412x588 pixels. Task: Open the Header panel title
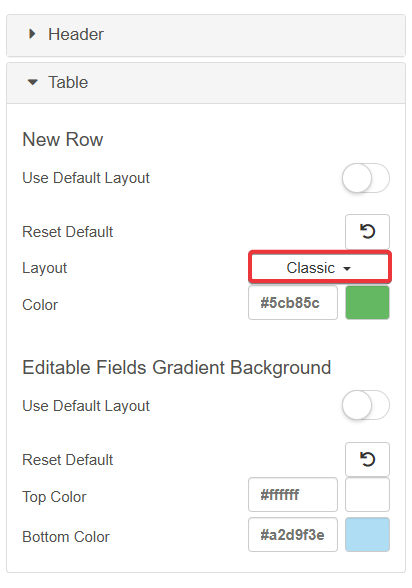click(x=76, y=34)
